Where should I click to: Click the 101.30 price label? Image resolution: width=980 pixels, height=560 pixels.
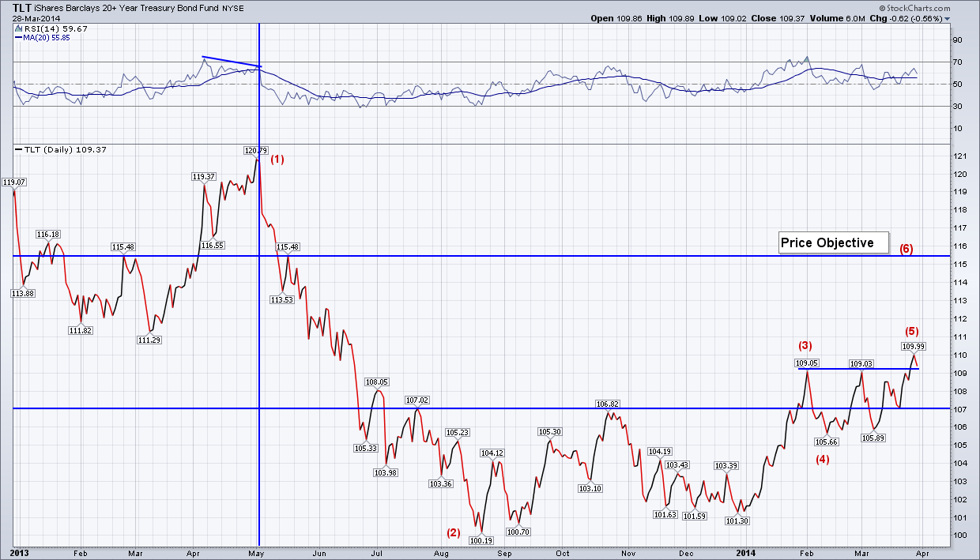tap(737, 521)
